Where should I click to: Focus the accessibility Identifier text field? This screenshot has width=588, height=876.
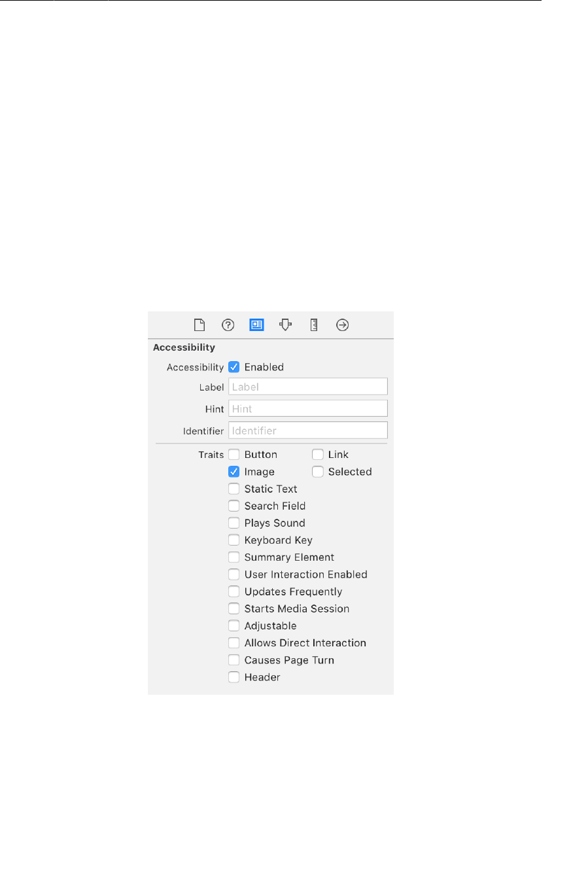point(308,430)
